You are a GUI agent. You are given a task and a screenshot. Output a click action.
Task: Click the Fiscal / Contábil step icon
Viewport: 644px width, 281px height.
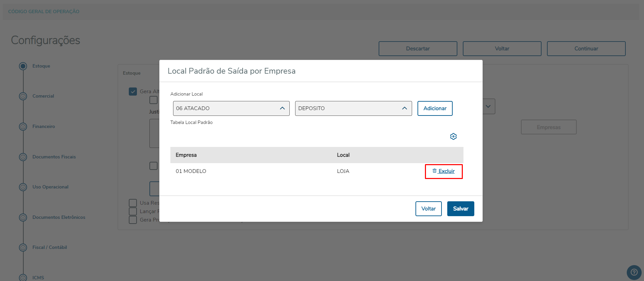[x=23, y=248]
